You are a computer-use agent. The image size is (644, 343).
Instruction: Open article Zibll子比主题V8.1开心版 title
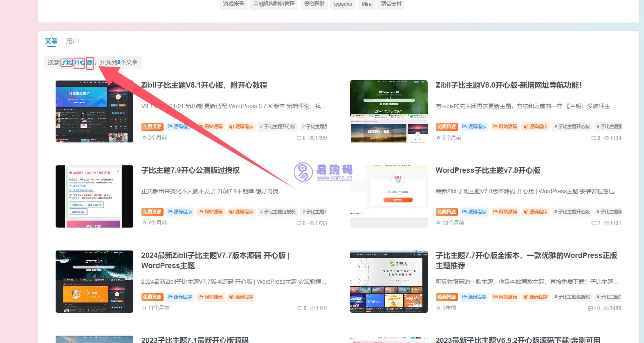[x=204, y=85]
